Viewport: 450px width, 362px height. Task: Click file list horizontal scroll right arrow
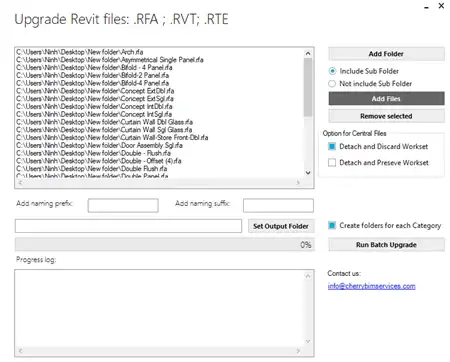298,182
